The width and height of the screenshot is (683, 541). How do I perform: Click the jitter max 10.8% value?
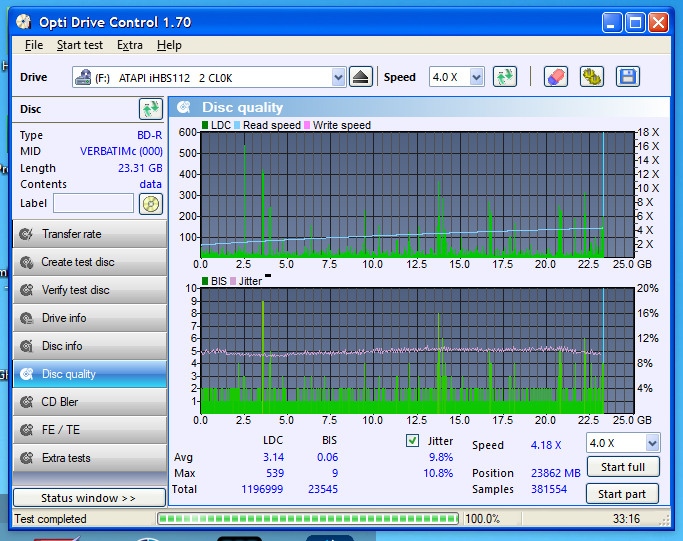click(438, 473)
